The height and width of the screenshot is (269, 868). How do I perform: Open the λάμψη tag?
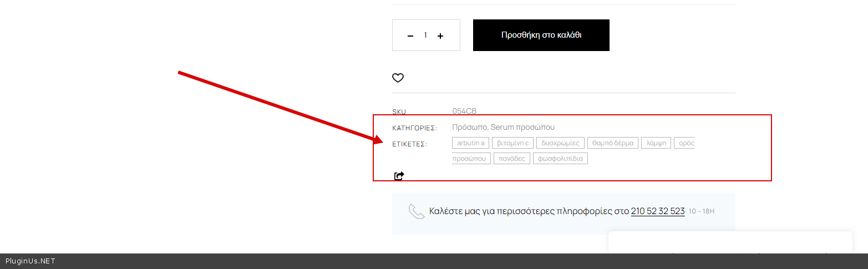656,143
